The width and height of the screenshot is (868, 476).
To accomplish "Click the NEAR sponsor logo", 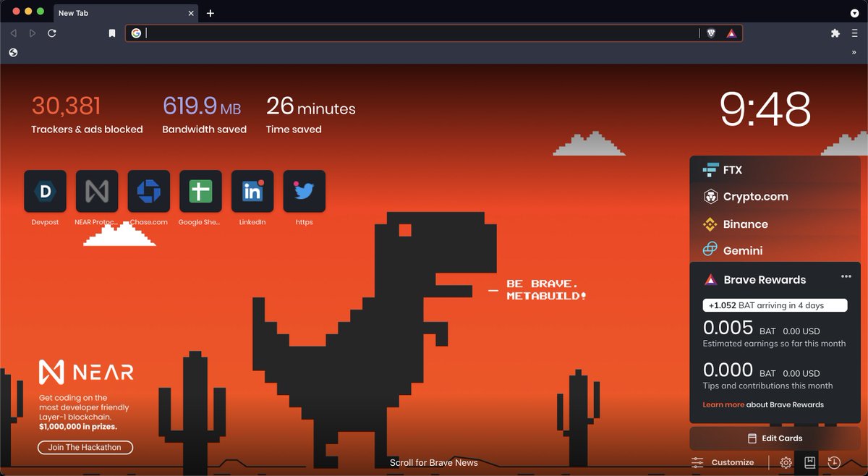I will click(85, 373).
